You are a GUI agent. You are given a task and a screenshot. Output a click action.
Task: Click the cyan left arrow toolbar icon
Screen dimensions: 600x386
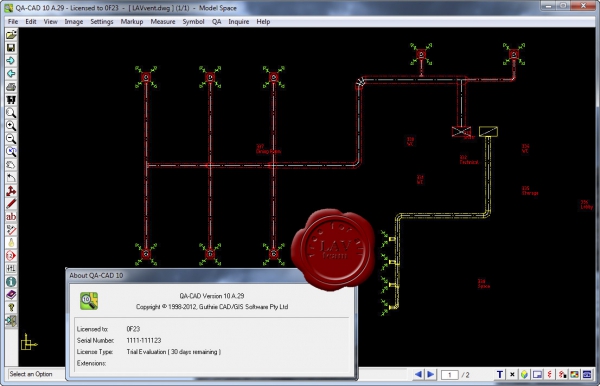click(x=11, y=74)
